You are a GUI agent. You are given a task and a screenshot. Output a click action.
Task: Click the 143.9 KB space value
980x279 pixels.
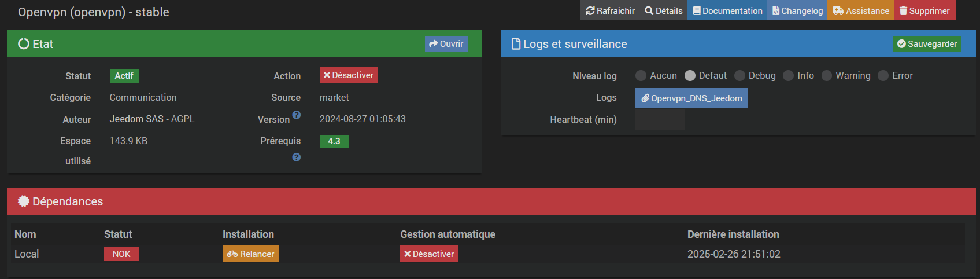tap(128, 141)
